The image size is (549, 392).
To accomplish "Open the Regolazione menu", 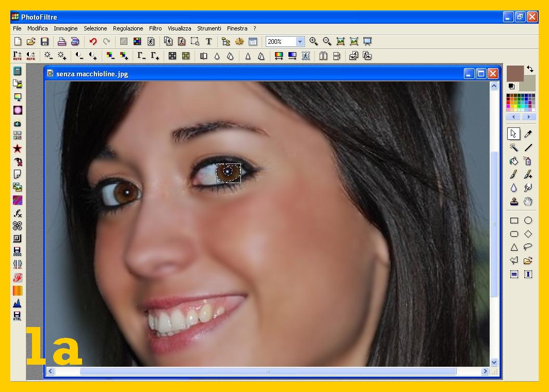I will click(x=128, y=28).
